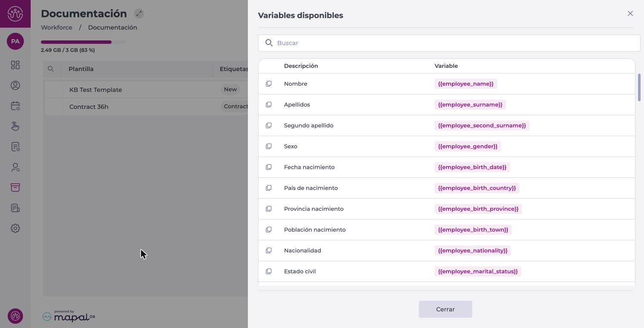Copy the Población nacimiento variable
644x328 pixels.
tap(269, 230)
